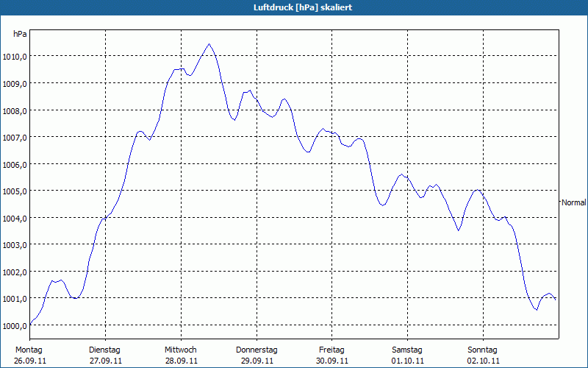
Task: Select the Donnerstag day label
Action: click(257, 350)
